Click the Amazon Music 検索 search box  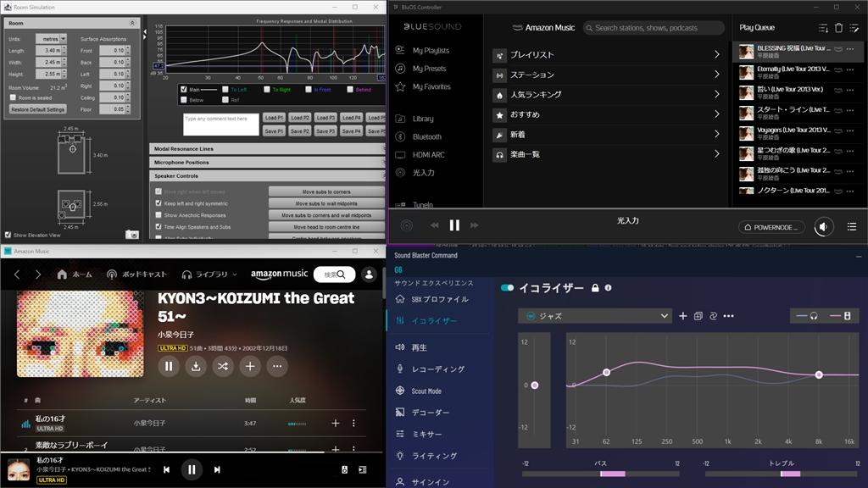tap(334, 274)
